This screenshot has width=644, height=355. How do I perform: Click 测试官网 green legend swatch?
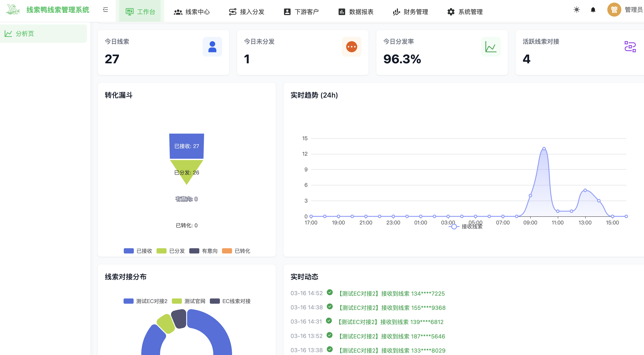point(177,301)
